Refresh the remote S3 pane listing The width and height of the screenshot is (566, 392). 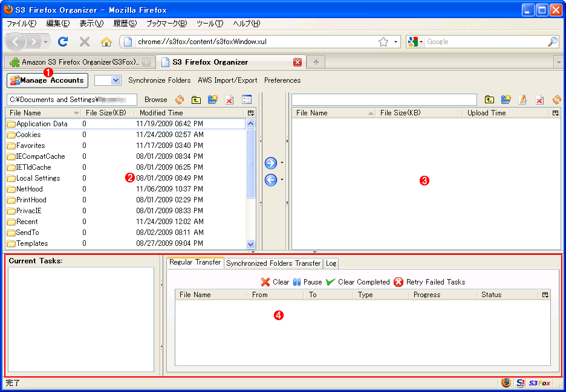[556, 100]
